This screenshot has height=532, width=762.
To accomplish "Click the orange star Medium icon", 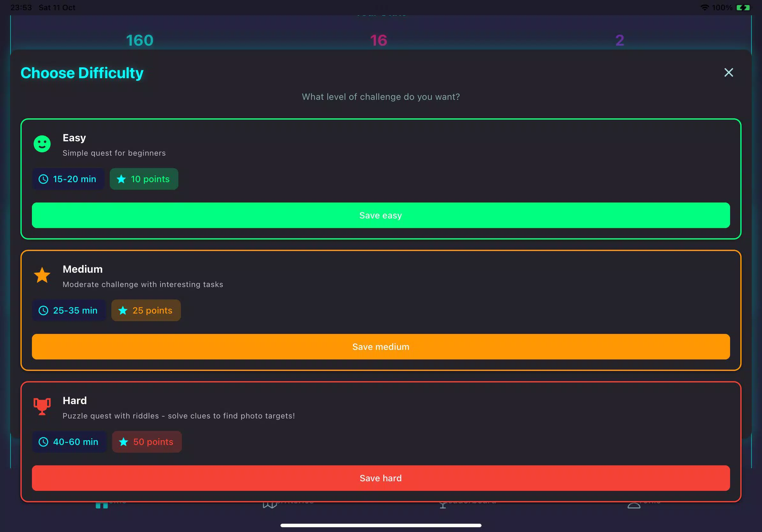I will coord(42,275).
